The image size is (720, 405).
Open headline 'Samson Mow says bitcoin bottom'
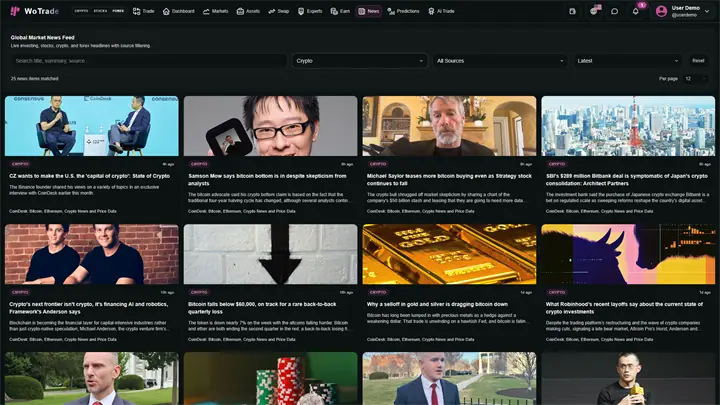267,180
